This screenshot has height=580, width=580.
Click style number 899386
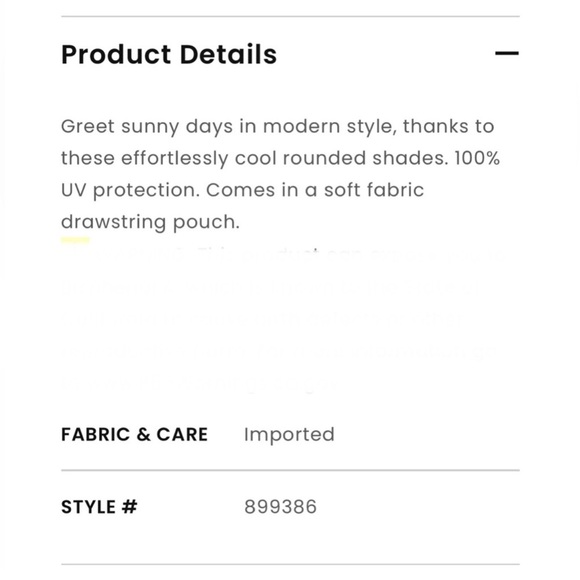(x=280, y=507)
